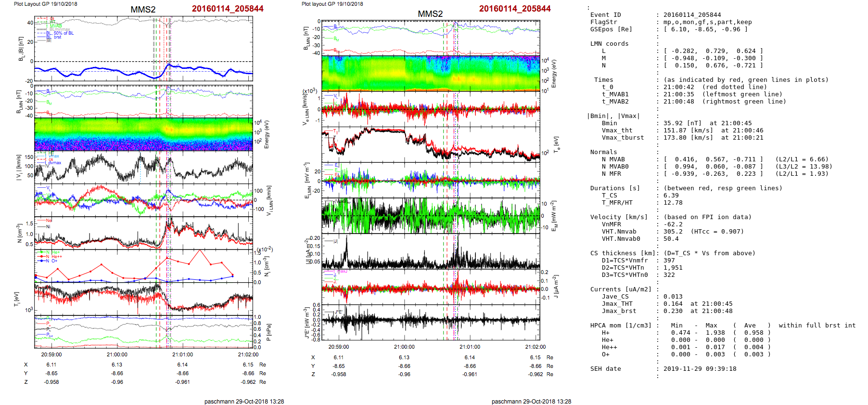Click the MMS2 title above the right plot
Viewport: 868px width, 405px height.
click(430, 14)
